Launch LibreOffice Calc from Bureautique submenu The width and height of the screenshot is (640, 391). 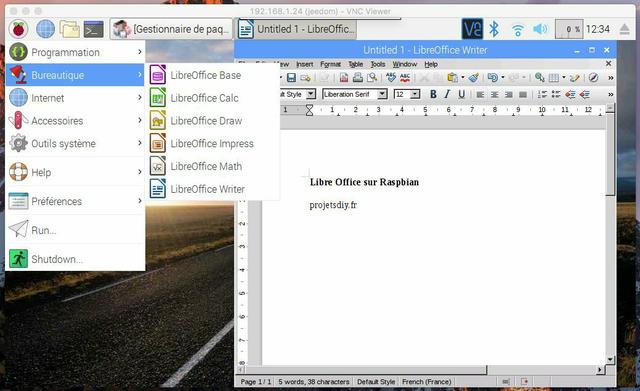click(x=212, y=98)
